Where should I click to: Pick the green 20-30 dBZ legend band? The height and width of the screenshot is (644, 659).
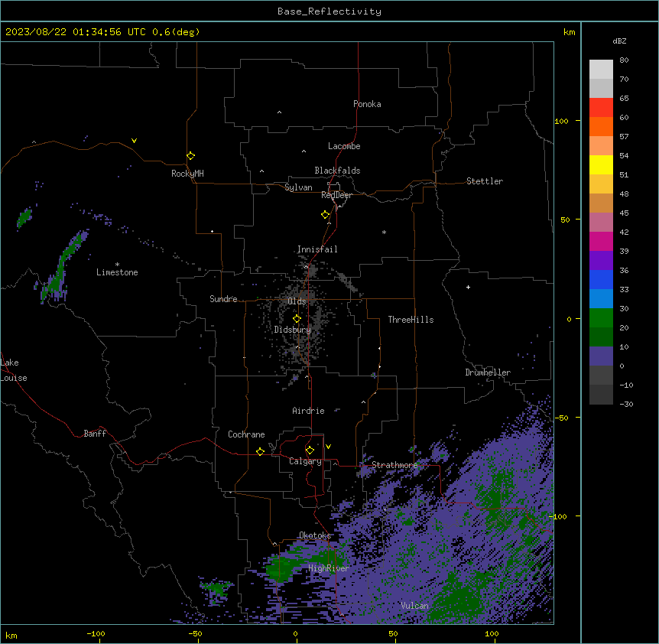click(x=601, y=318)
